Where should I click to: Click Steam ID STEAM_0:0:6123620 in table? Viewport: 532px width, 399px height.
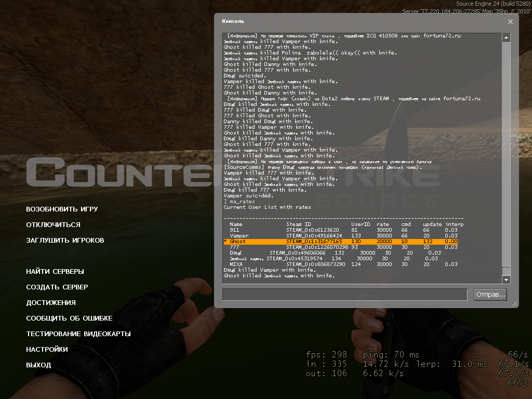click(x=312, y=230)
